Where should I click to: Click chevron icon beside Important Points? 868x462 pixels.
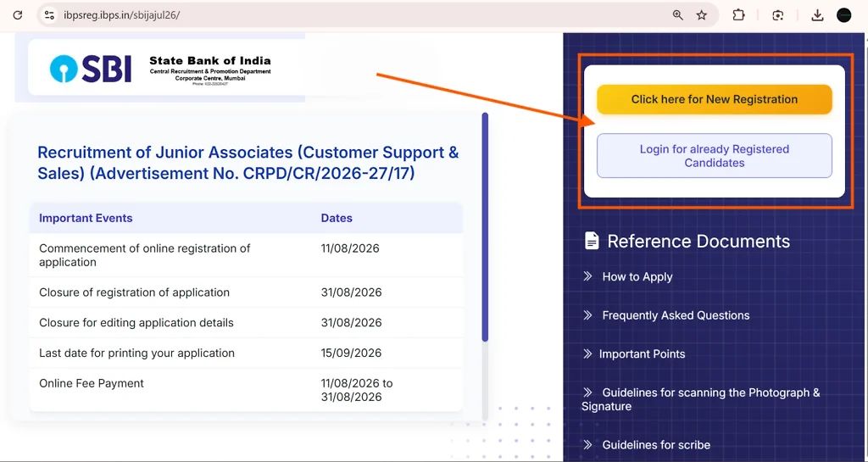(x=588, y=353)
